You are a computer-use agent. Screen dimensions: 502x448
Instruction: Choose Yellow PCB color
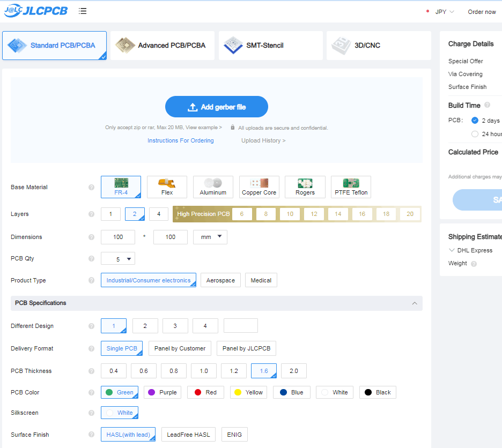(x=249, y=392)
